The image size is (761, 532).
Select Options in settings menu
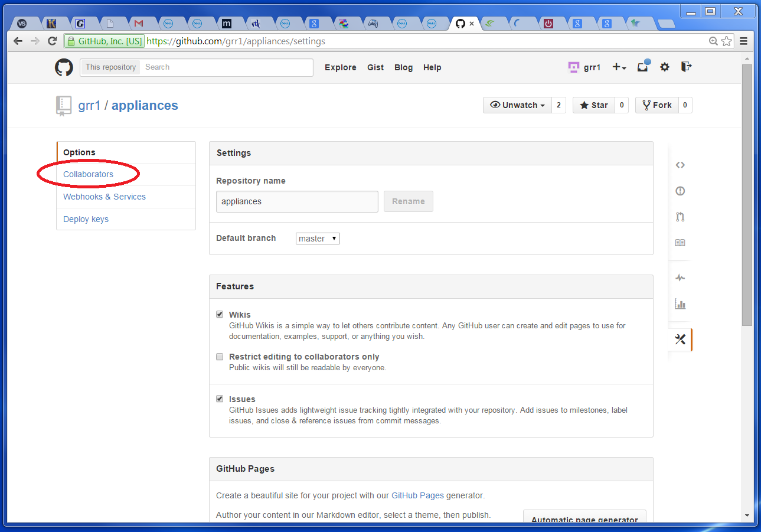click(126, 152)
